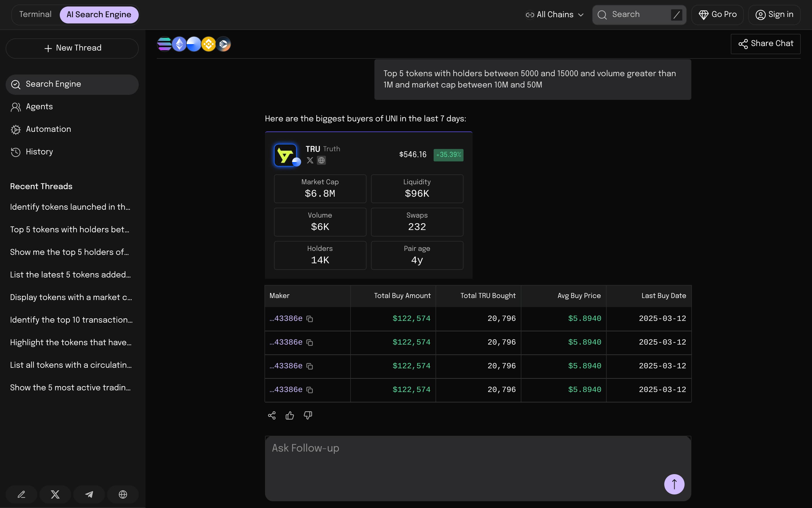
Task: Switch to the Terminal tab
Action: [x=35, y=14]
